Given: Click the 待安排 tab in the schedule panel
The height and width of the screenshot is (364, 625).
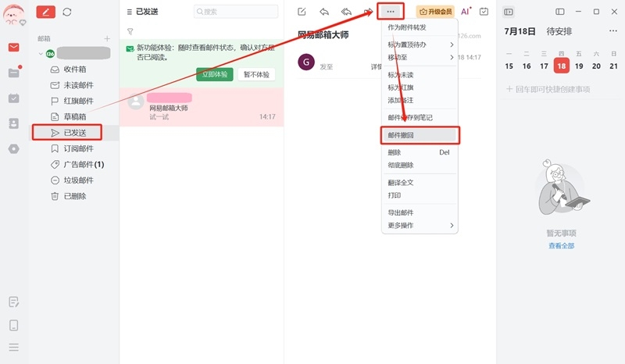Looking at the screenshot, I should pos(559,31).
